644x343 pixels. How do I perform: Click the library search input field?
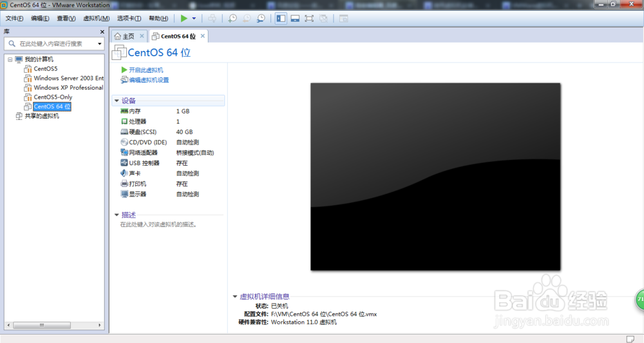click(53, 44)
